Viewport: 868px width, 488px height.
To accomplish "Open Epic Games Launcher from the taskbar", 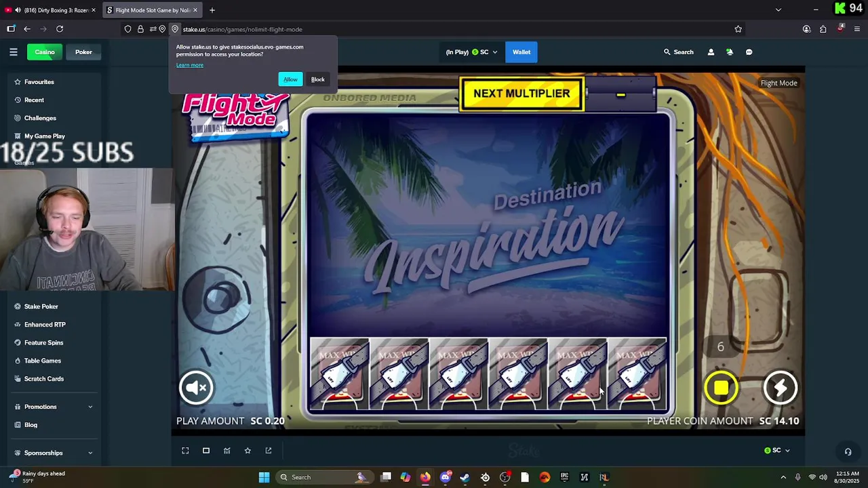I will [x=564, y=477].
